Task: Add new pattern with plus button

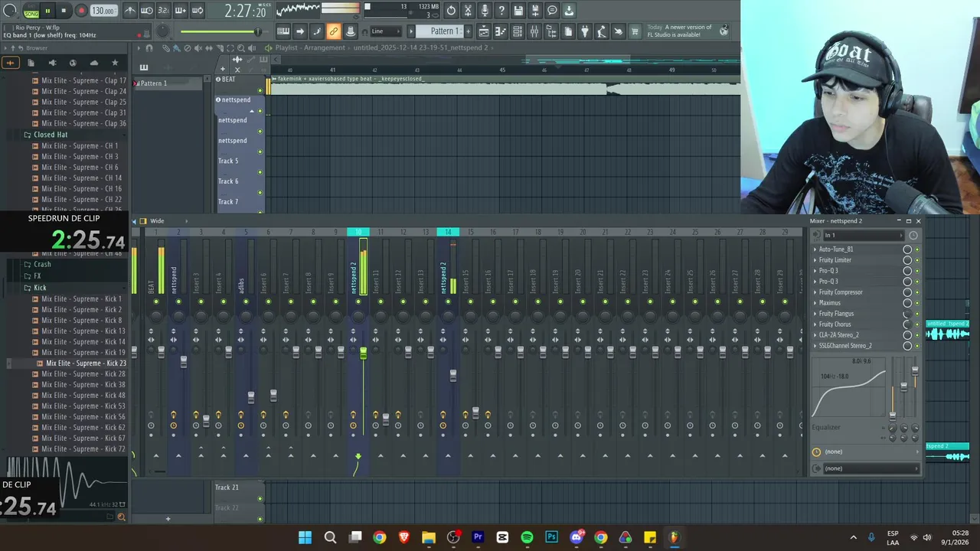Action: point(467,31)
